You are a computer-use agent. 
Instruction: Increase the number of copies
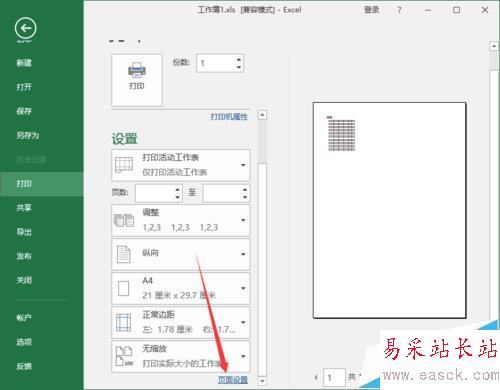pyautogui.click(x=239, y=60)
